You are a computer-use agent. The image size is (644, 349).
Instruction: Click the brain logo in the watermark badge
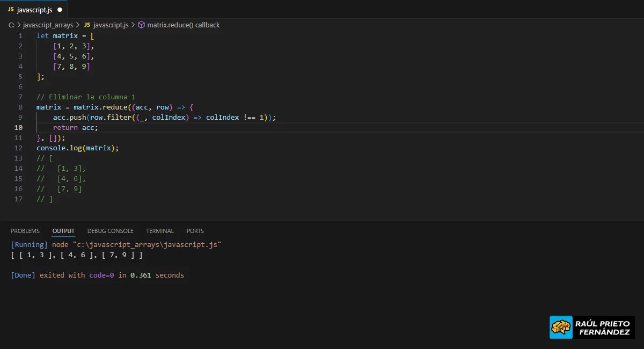click(x=561, y=326)
